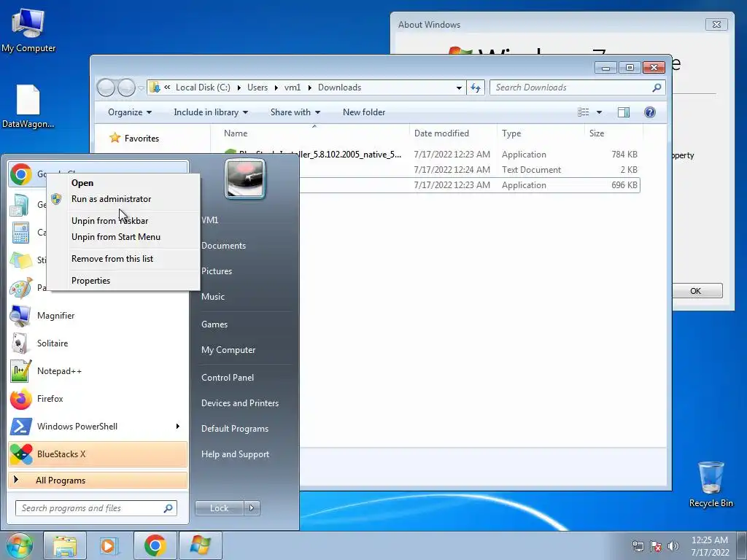747x560 pixels.
Task: Click OK in About Windows dialog
Action: (697, 291)
